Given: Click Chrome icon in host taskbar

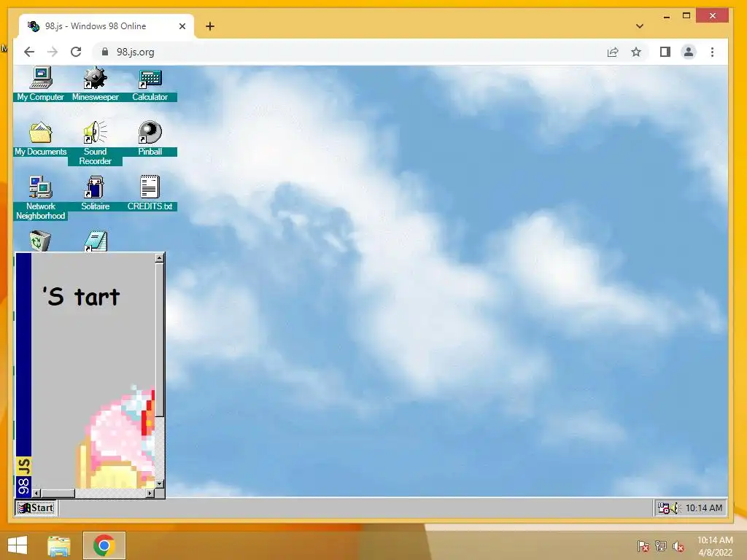Looking at the screenshot, I should point(104,545).
